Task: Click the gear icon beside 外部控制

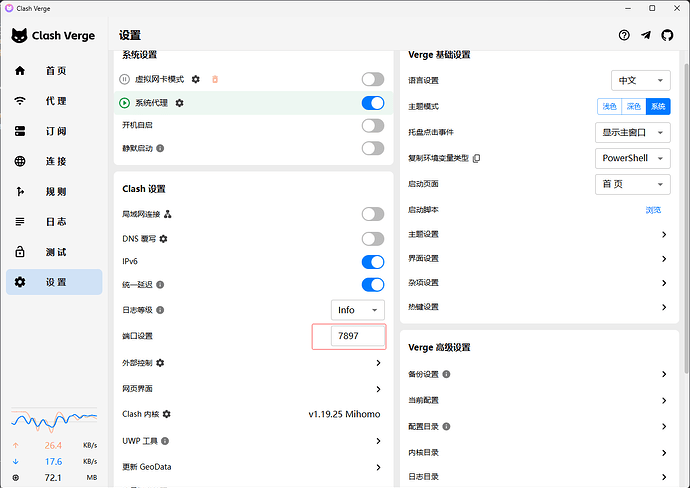Action: click(x=160, y=363)
